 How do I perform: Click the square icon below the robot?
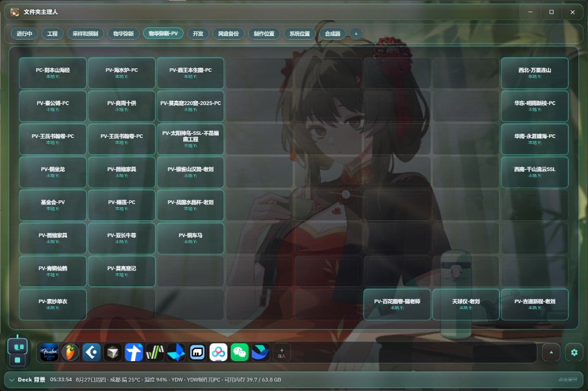[x=18, y=360]
